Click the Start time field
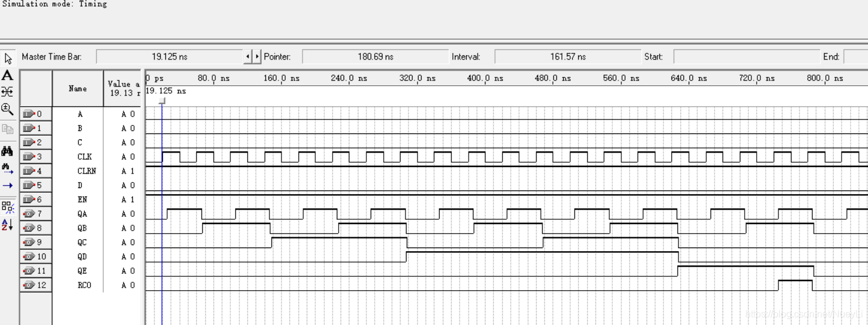868x325 pixels. [x=746, y=57]
